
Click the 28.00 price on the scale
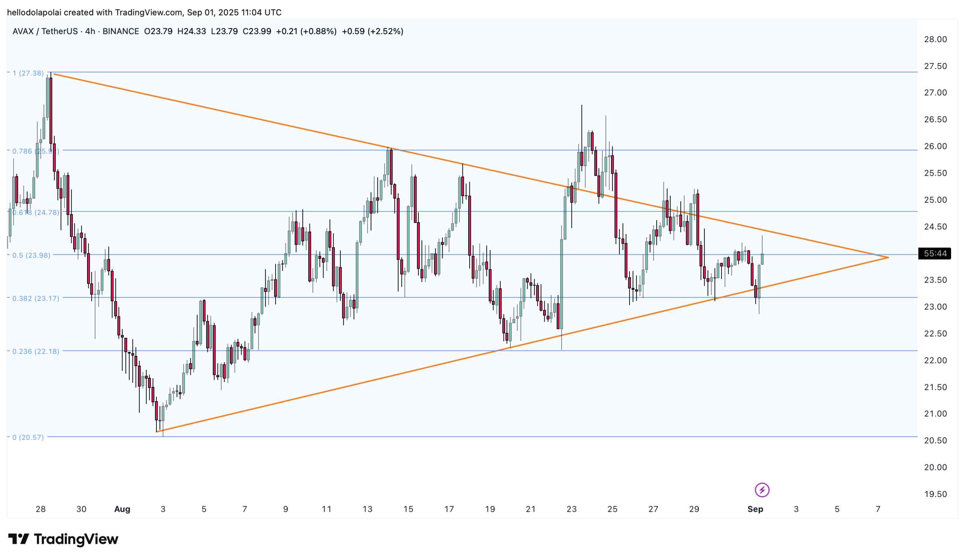[x=935, y=40]
